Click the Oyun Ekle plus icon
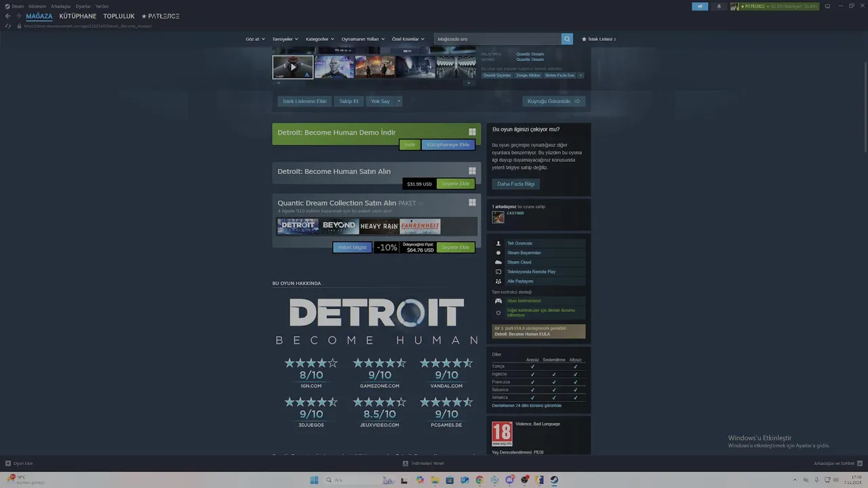The image size is (868, 488). (8, 464)
